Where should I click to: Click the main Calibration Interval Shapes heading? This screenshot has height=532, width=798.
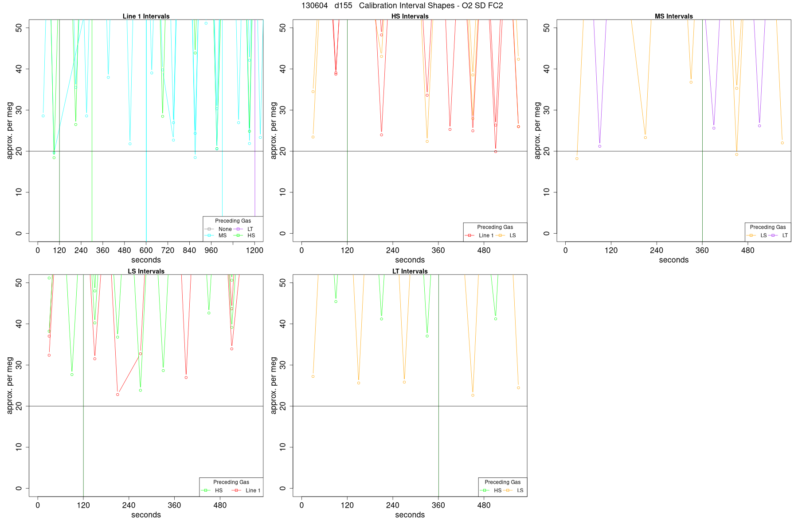402,6
